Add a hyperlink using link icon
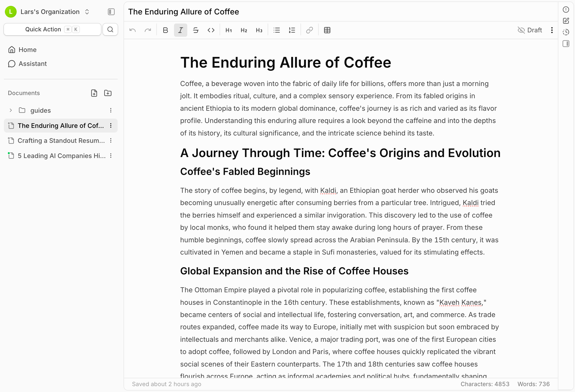 tap(309, 30)
